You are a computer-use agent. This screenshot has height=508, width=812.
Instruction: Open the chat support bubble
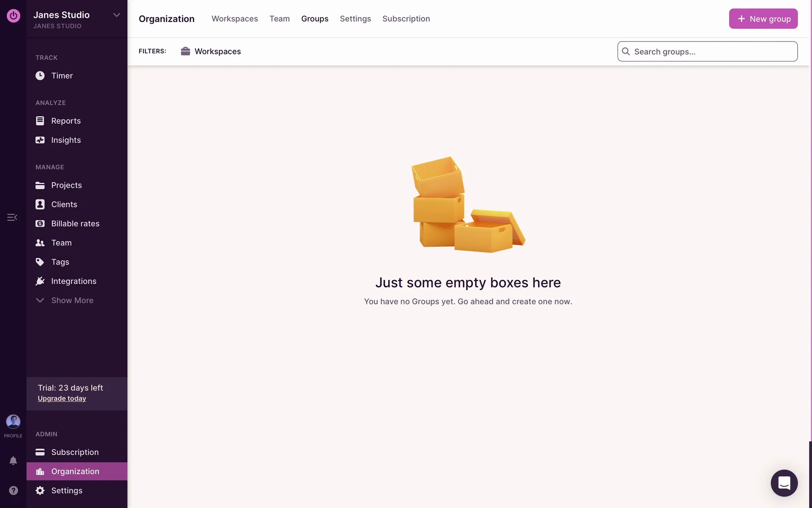(784, 483)
